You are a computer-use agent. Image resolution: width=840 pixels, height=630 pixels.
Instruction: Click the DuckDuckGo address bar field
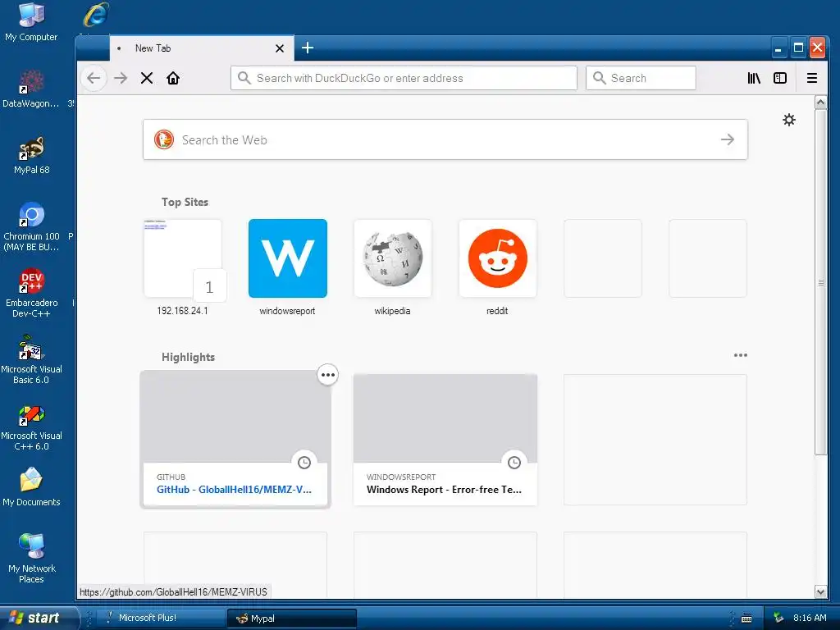click(x=404, y=78)
